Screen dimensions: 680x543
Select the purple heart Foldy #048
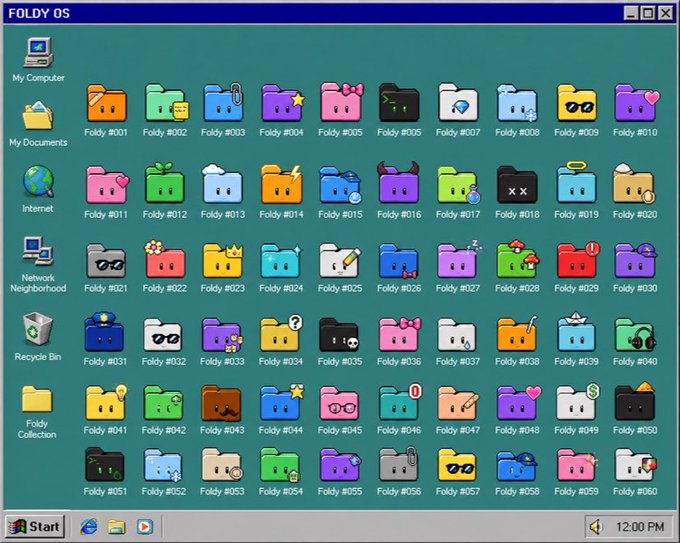coord(519,403)
